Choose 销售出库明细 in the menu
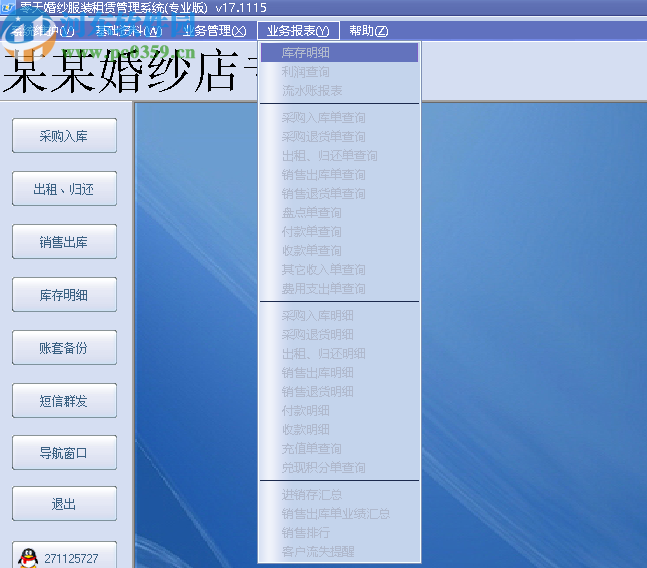 [339, 373]
